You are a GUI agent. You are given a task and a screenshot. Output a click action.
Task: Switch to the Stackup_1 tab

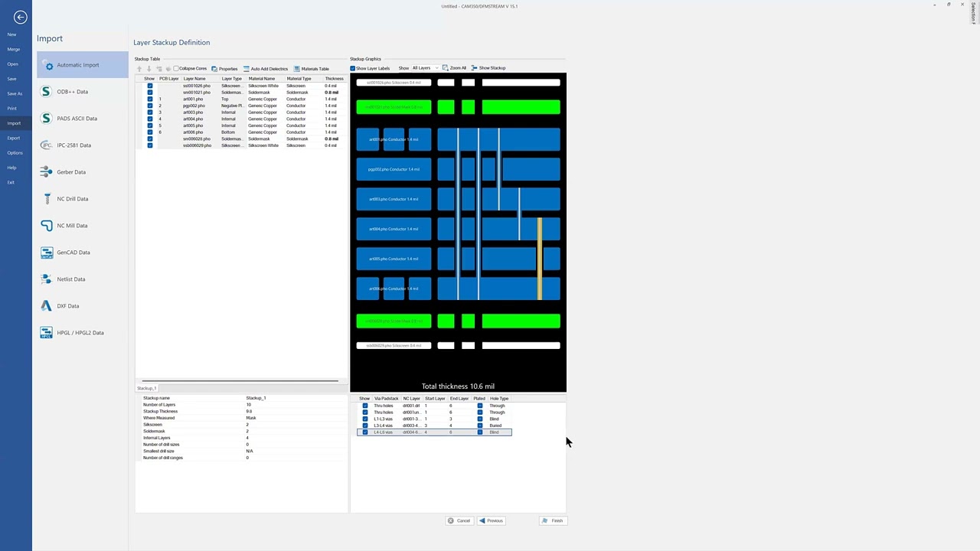tap(146, 388)
